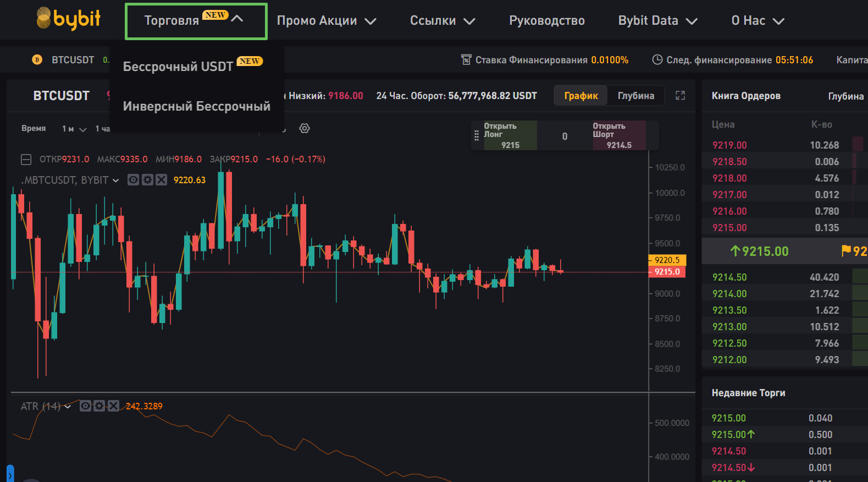Collapse the chart legend box

26,160
